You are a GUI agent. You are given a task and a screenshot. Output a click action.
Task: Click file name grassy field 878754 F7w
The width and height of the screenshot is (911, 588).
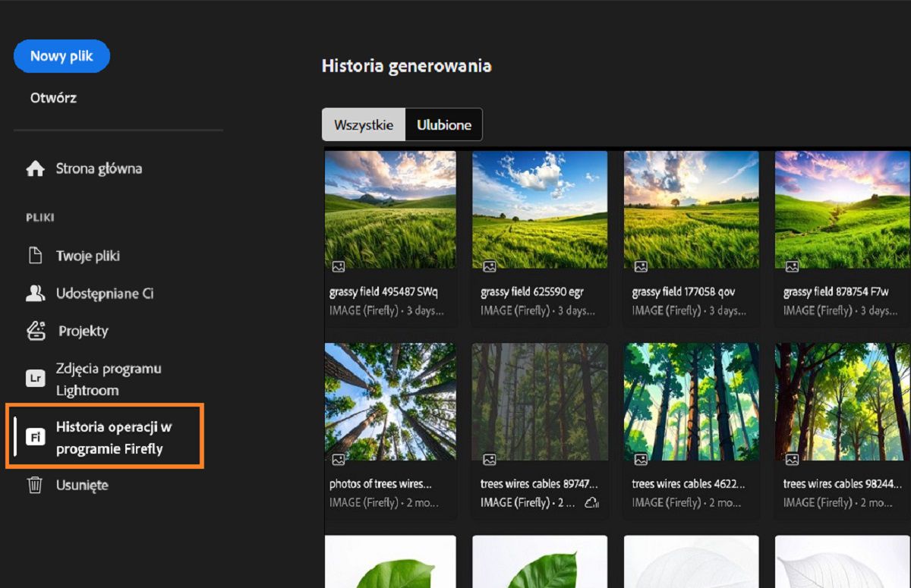836,292
